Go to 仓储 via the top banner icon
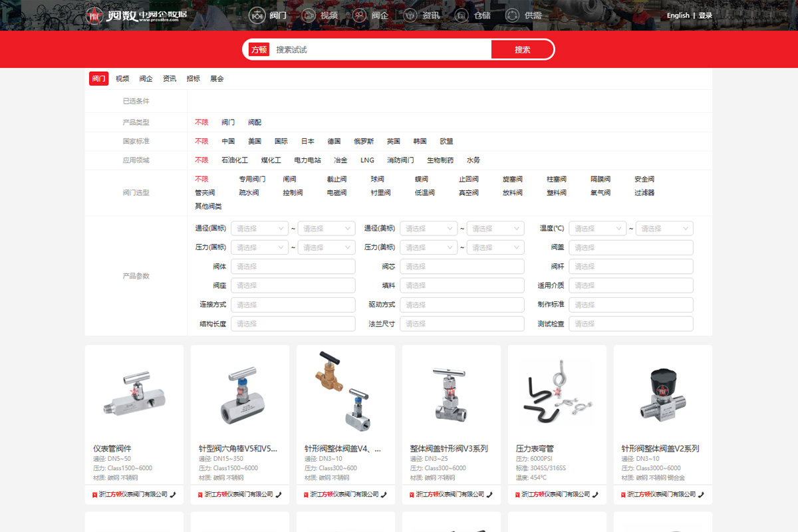This screenshot has width=798, height=532. pyautogui.click(x=462, y=15)
